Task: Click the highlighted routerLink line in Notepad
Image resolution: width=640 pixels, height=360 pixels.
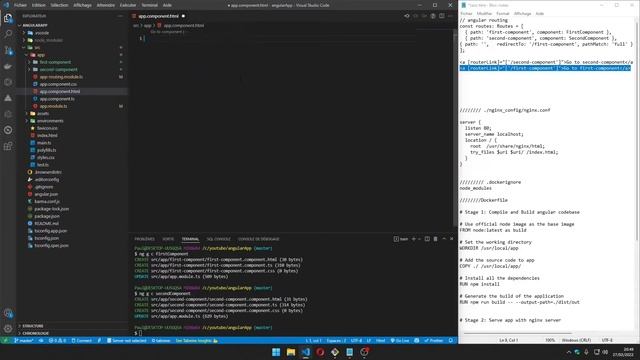Action: (545, 68)
